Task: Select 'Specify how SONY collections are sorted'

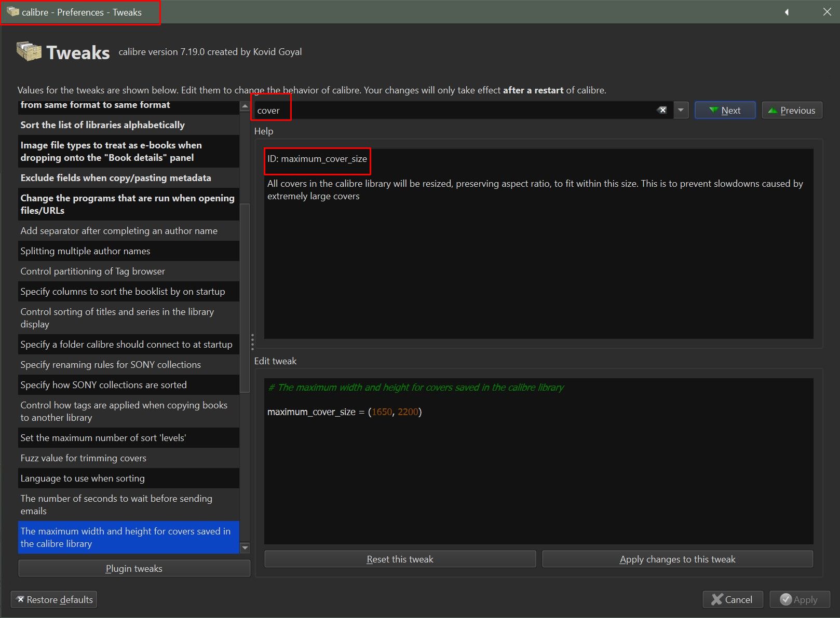Action: 129,385
